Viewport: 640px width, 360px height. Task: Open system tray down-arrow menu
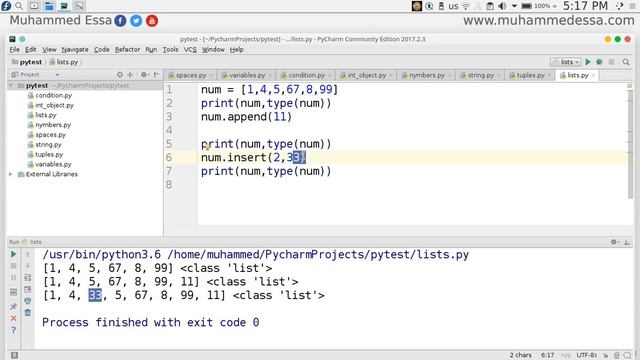(x=514, y=6)
